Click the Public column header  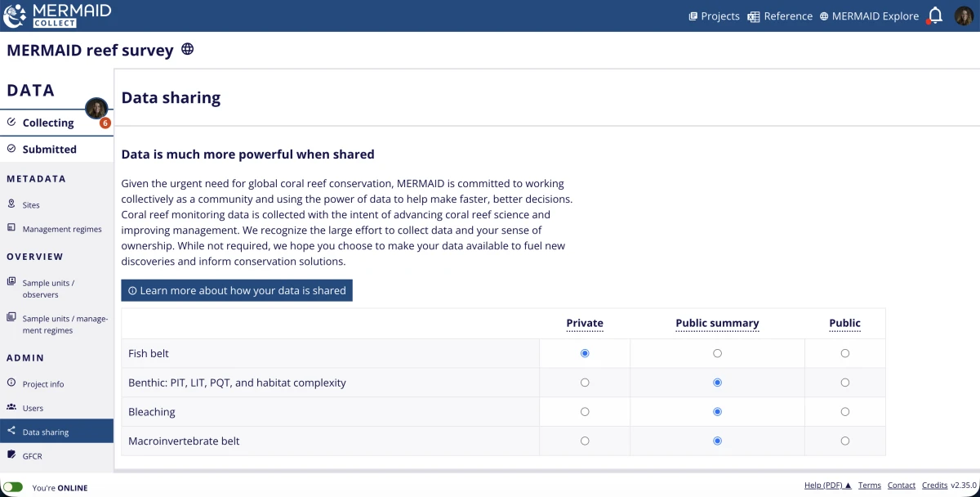tap(844, 323)
